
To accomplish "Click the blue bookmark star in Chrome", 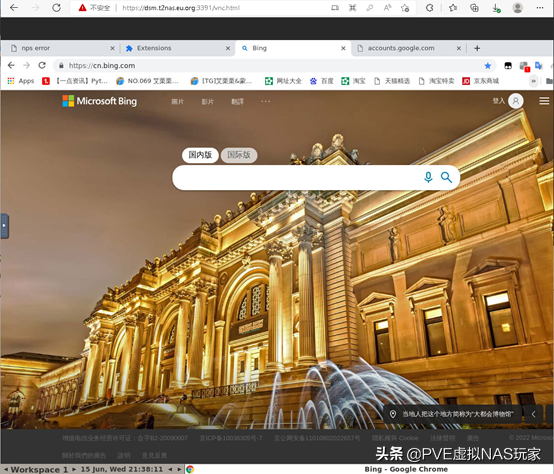I will click(x=488, y=65).
